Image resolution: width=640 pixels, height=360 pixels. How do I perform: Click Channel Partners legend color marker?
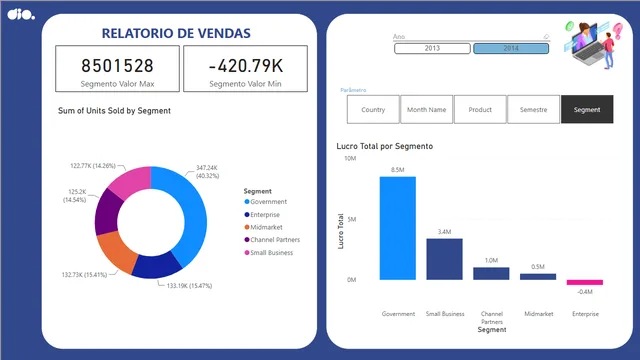(x=247, y=240)
